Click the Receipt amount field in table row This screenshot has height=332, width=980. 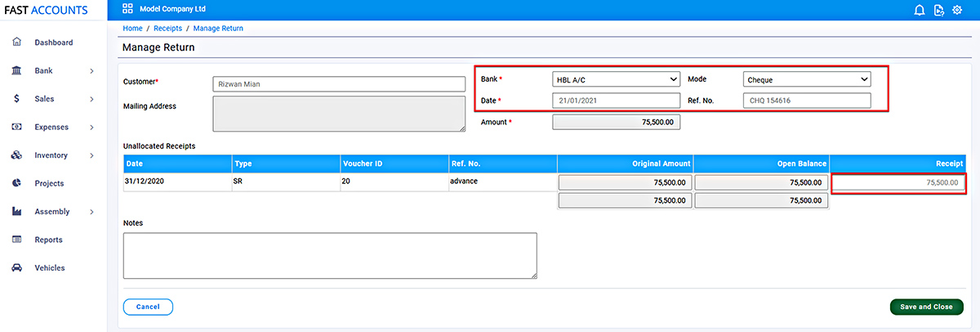point(898,183)
